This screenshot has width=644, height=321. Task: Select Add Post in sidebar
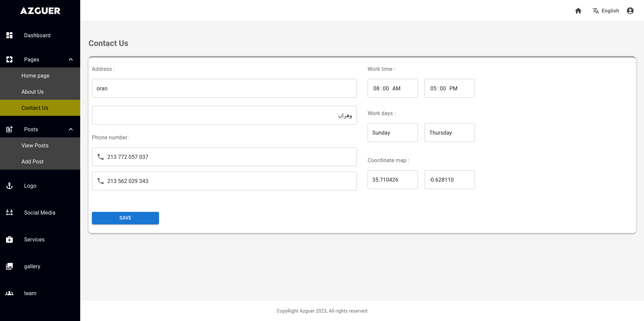coord(33,162)
